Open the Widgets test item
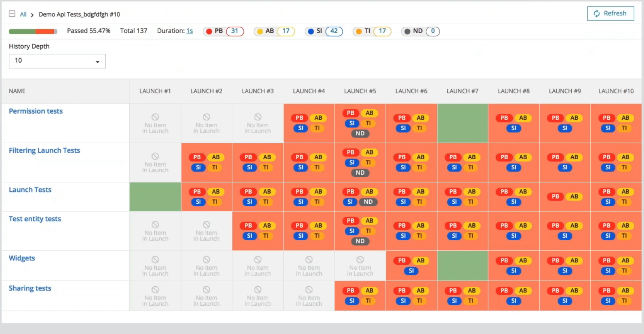The height and width of the screenshot is (334, 644). click(x=22, y=258)
